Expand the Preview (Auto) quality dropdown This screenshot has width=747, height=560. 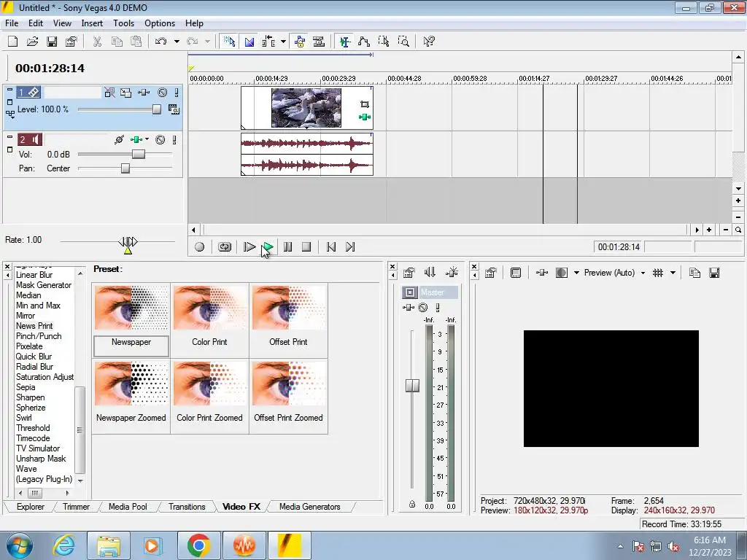[643, 273]
